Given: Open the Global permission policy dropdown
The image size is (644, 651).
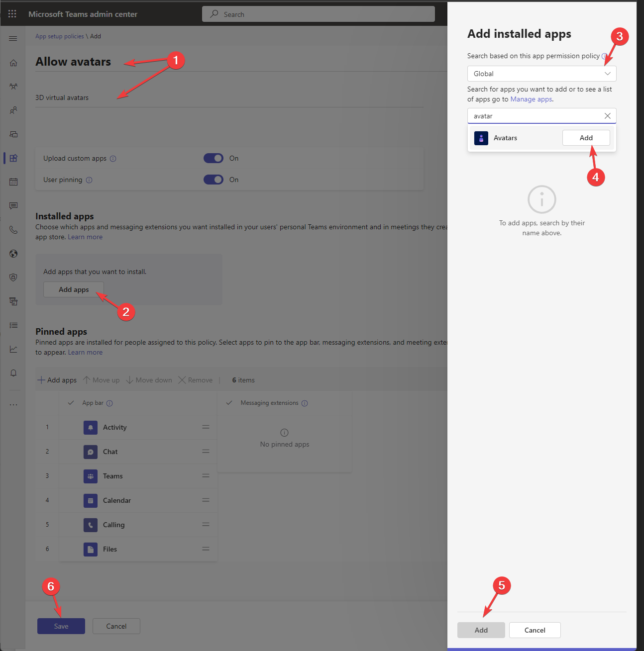Looking at the screenshot, I should (542, 74).
